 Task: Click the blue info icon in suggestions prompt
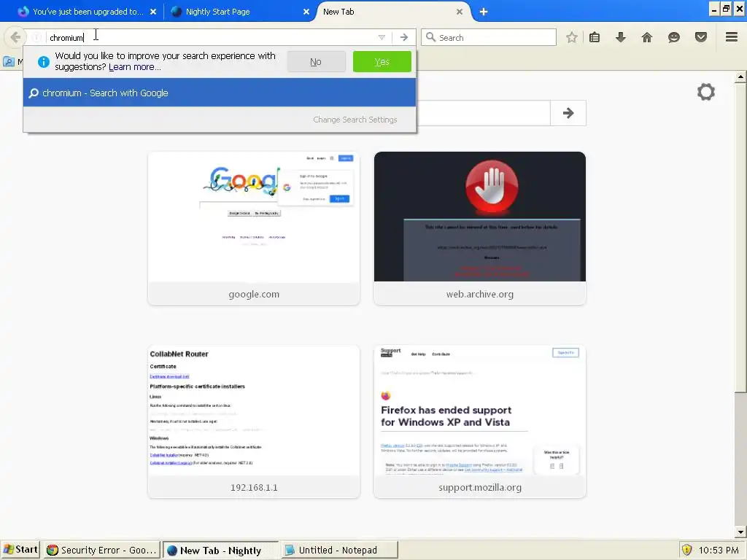[x=43, y=61]
